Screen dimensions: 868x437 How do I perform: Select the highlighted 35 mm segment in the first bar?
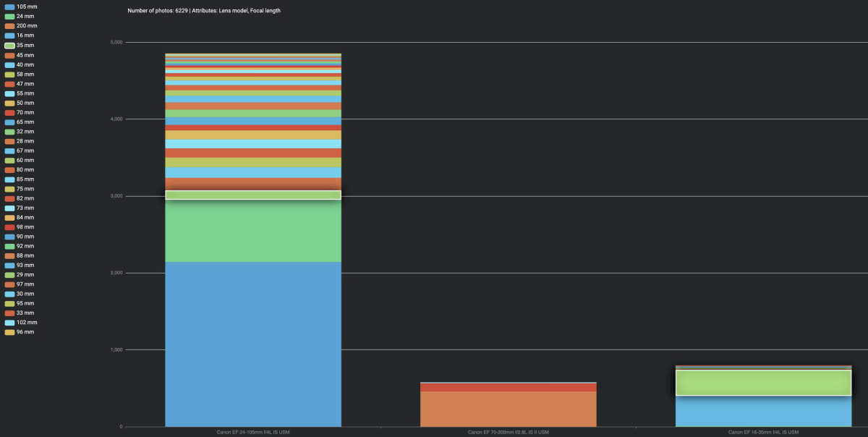[x=253, y=195]
